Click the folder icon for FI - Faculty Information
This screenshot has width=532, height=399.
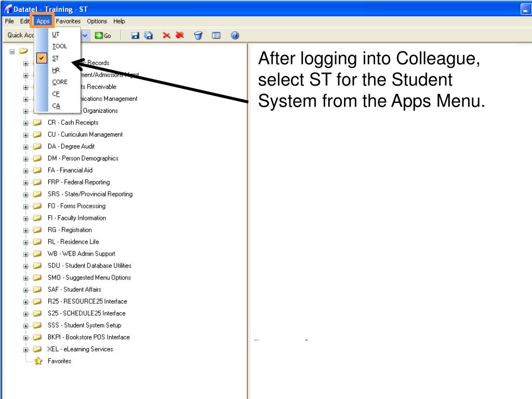click(x=37, y=218)
